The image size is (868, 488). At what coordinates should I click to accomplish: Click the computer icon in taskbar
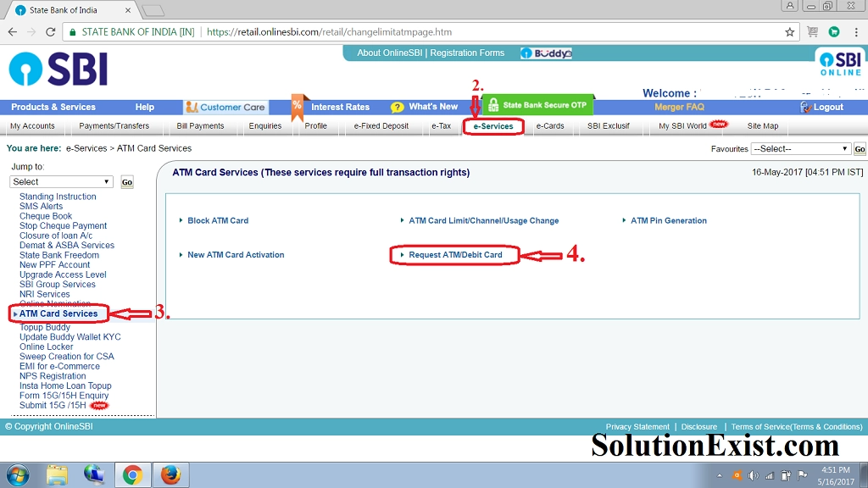click(x=94, y=475)
